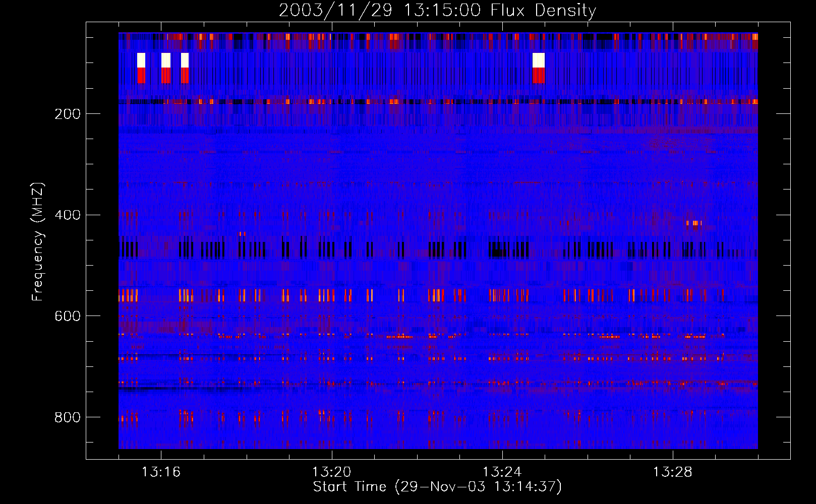Screen dimensions: 816x504
Task: Click the 800 frequency tick label
Action: click(68, 417)
